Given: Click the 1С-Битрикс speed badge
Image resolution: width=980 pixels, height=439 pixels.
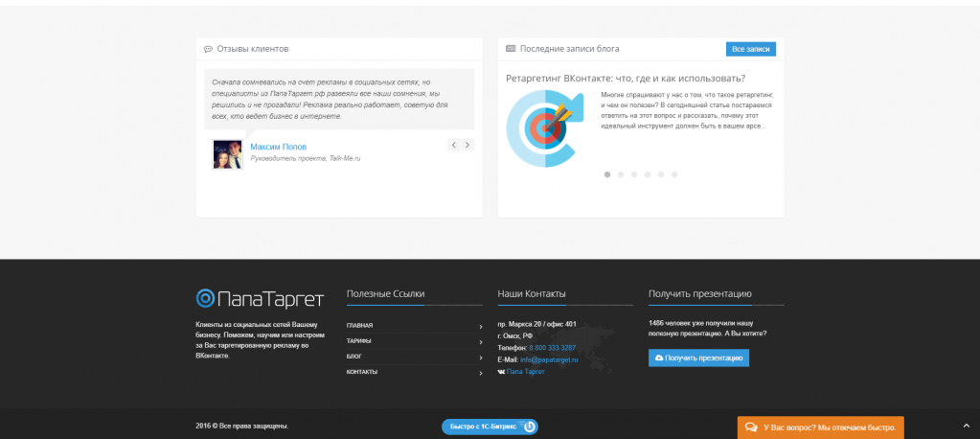Looking at the screenshot, I should (490, 427).
